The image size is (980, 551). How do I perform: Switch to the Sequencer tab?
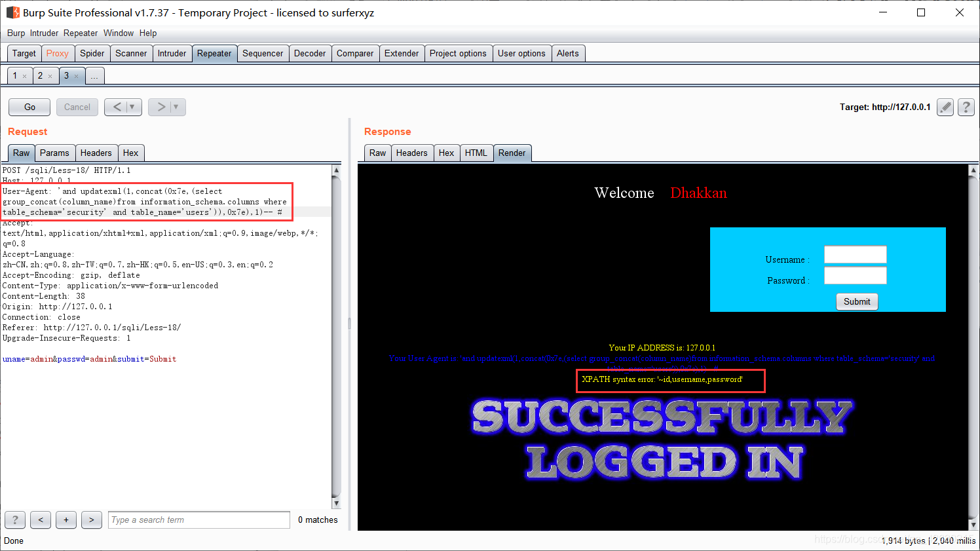263,53
